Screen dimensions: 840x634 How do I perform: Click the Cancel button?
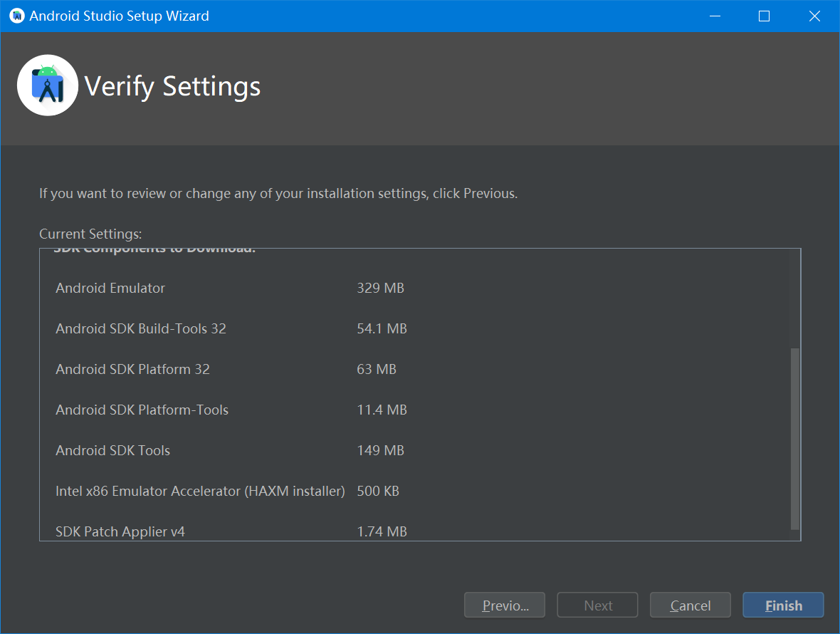(690, 605)
